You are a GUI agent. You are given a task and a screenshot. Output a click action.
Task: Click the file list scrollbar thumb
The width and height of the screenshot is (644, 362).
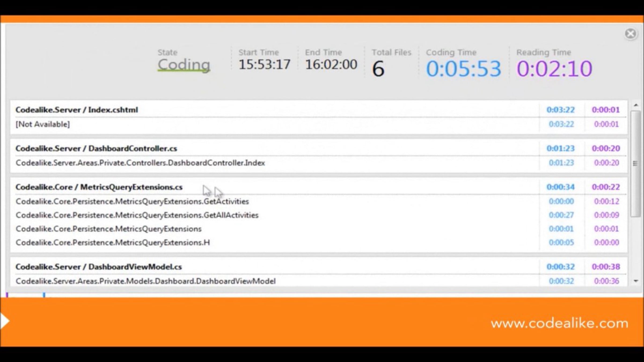pos(635,164)
